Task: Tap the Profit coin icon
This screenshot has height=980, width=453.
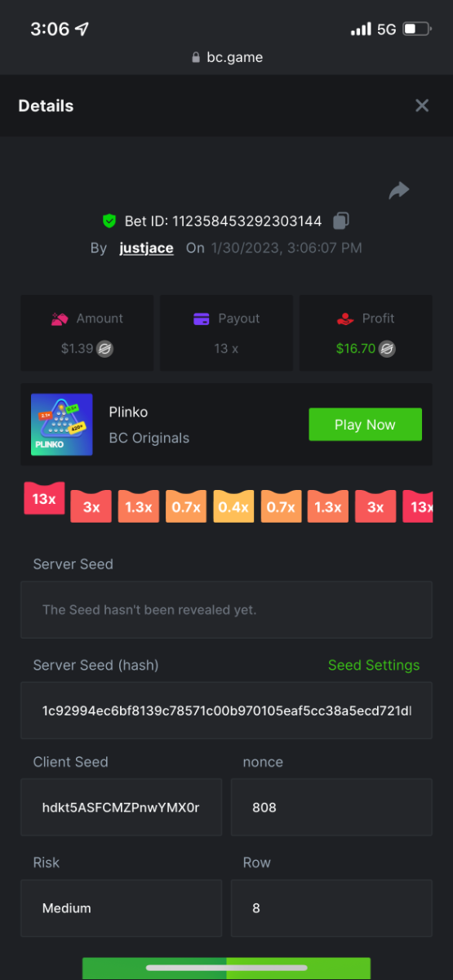Action: 388,349
